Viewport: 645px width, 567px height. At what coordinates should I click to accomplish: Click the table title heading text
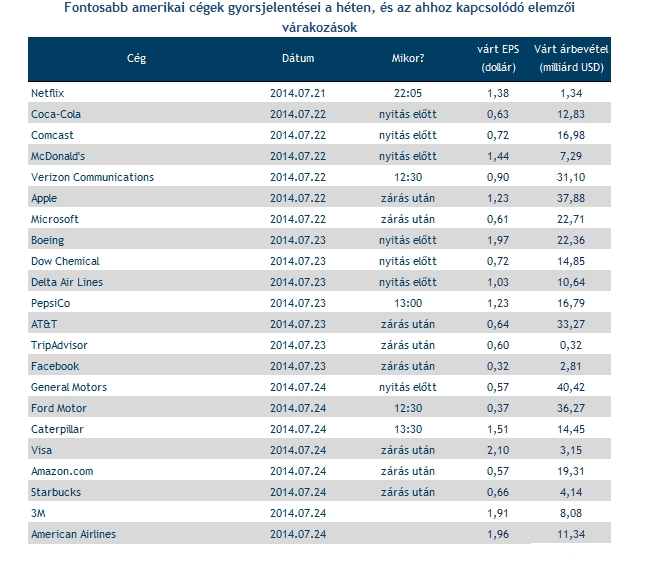[x=319, y=18]
